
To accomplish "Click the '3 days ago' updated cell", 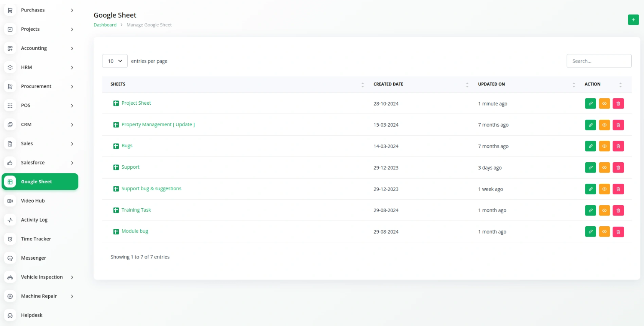I will pos(490,168).
